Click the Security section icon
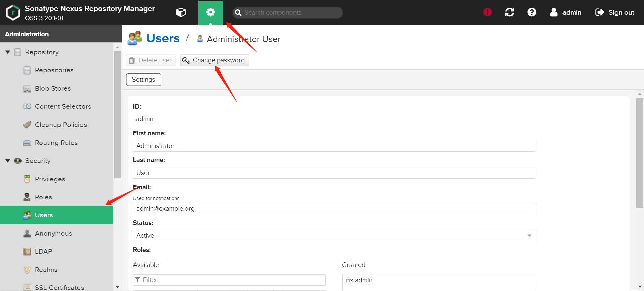 [18, 161]
